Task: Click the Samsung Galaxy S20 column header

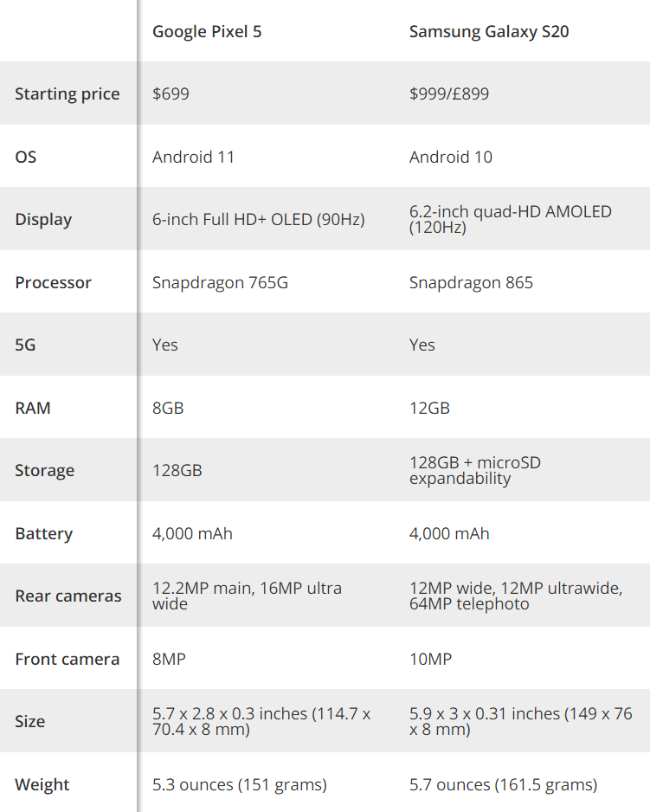Action: click(x=489, y=32)
